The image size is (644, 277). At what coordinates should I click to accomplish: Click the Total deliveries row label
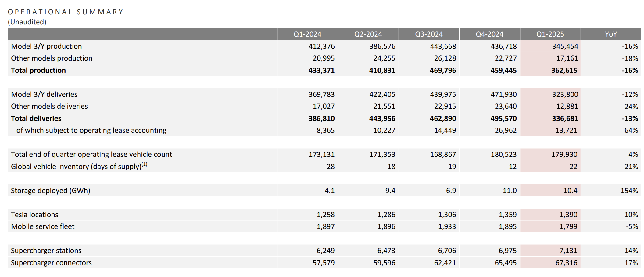(36, 118)
